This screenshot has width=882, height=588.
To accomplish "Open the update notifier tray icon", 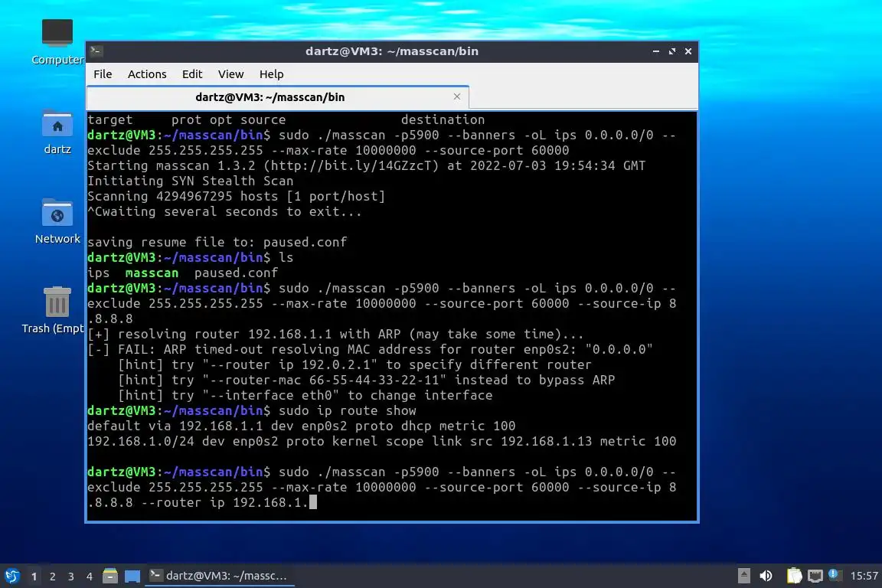I will click(x=835, y=575).
